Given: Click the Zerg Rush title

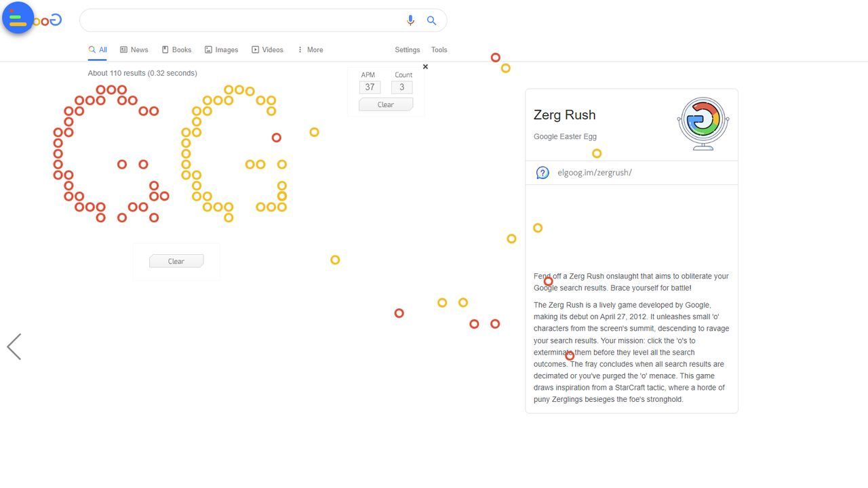Looking at the screenshot, I should coord(564,115).
